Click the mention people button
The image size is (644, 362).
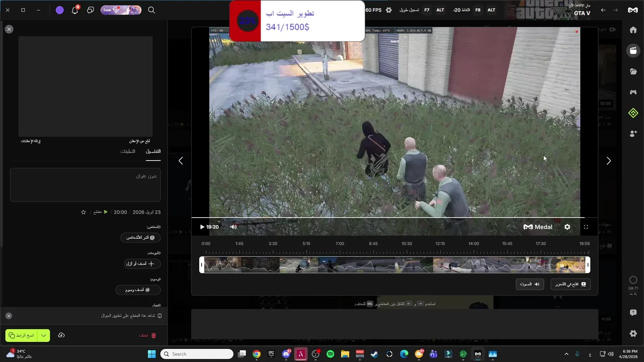(x=140, y=237)
